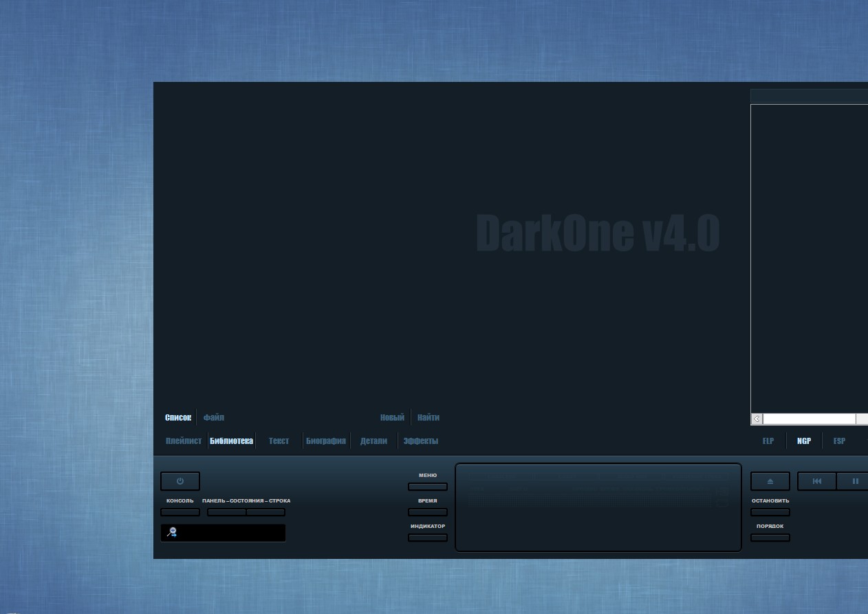Click the eject open-file button
The width and height of the screenshot is (868, 614).
(770, 481)
